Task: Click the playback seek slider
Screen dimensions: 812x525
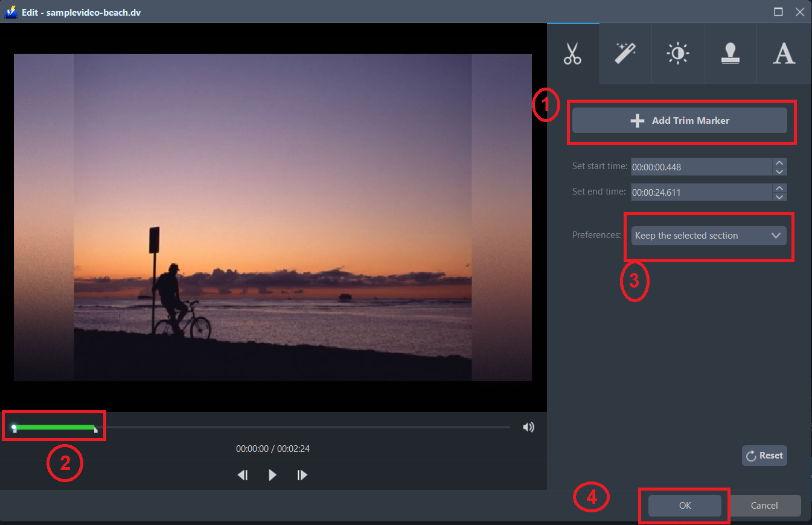Action: (302, 427)
